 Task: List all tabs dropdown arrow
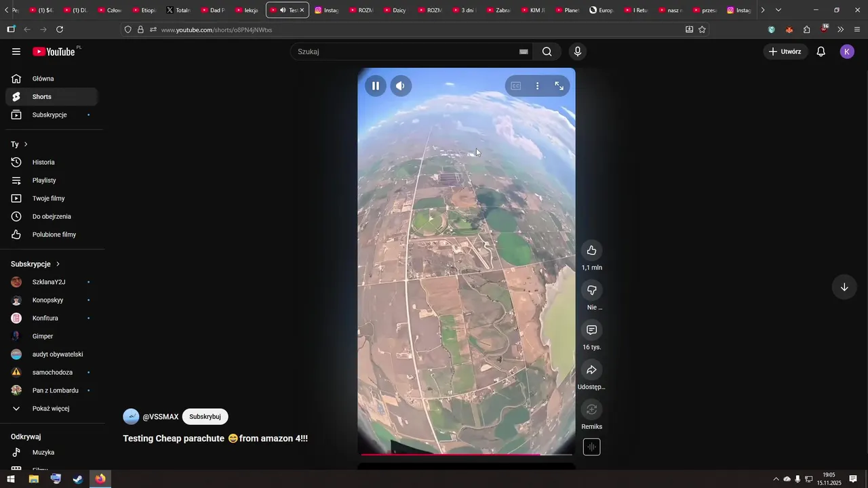(x=778, y=10)
